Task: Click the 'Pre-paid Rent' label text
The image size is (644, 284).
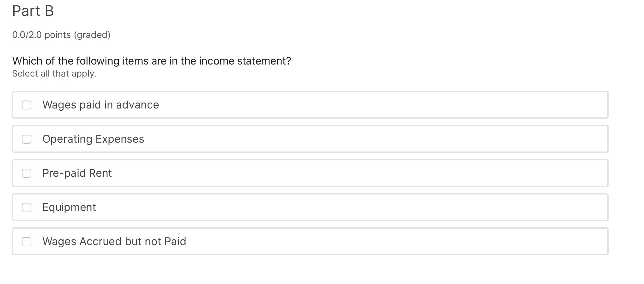Action: pyautogui.click(x=77, y=173)
